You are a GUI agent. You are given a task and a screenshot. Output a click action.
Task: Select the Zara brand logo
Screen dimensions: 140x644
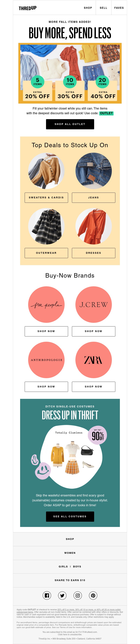click(x=94, y=360)
